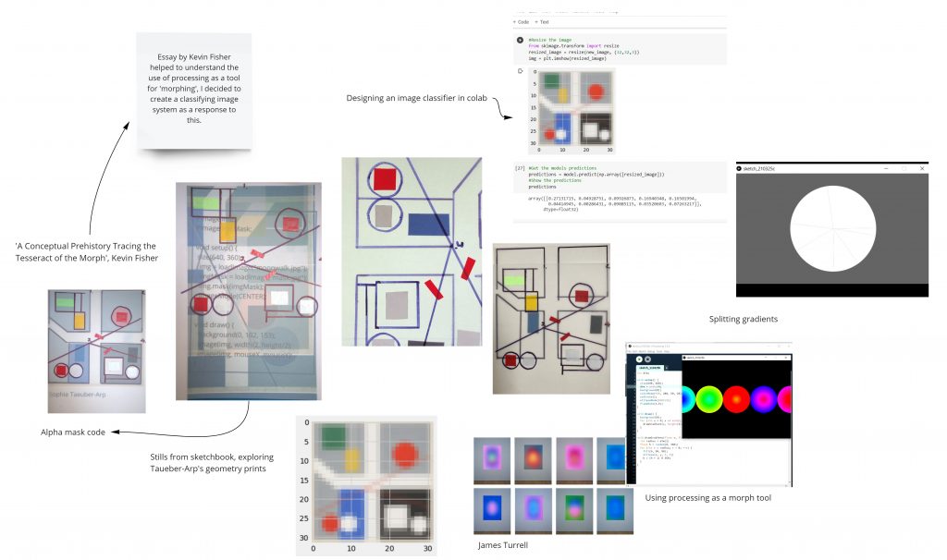
Task: Click the Colab output toggle icon beside plot
Action: (x=520, y=71)
